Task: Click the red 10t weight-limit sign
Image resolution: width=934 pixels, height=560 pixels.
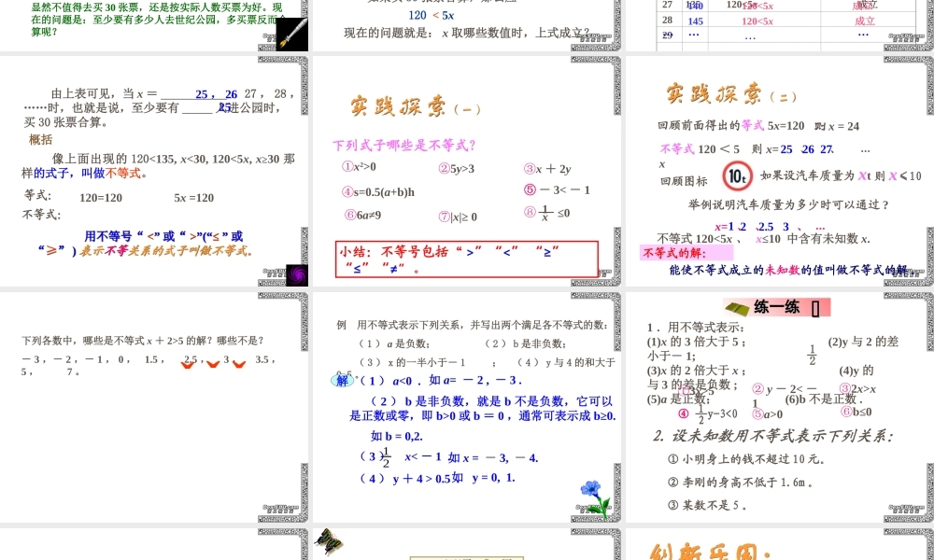Action: click(737, 176)
